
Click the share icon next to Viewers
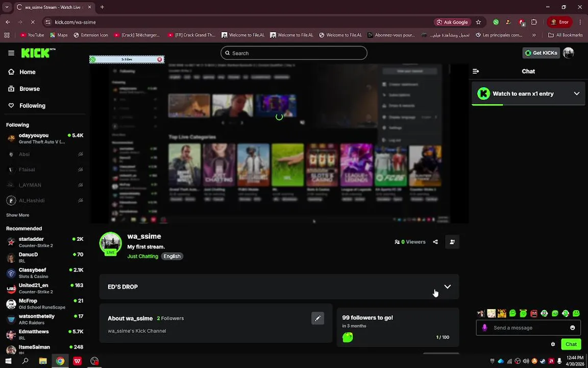(x=435, y=242)
